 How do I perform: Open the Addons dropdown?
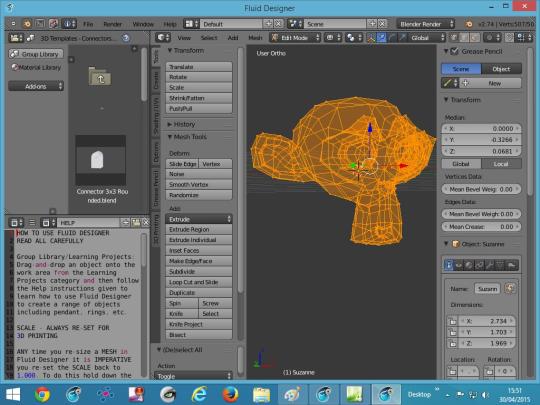click(36, 86)
